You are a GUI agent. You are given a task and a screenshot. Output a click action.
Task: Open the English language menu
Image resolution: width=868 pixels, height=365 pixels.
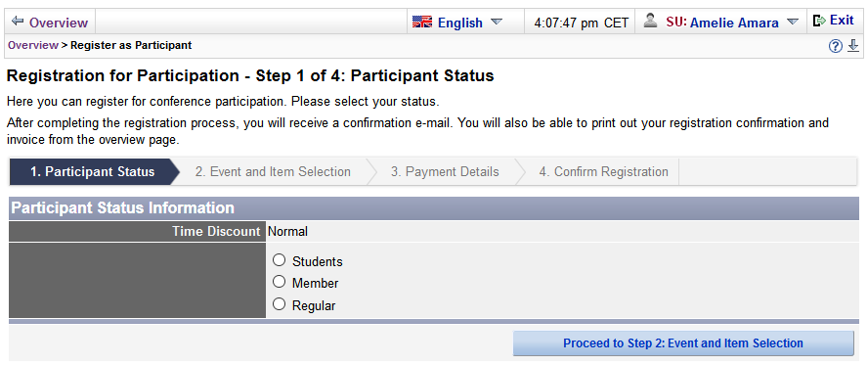(x=460, y=23)
